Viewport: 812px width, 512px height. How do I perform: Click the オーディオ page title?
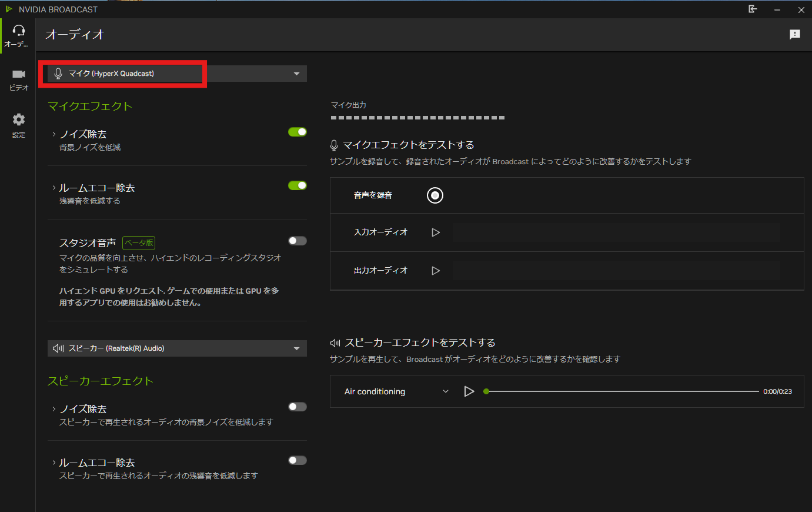(75, 35)
